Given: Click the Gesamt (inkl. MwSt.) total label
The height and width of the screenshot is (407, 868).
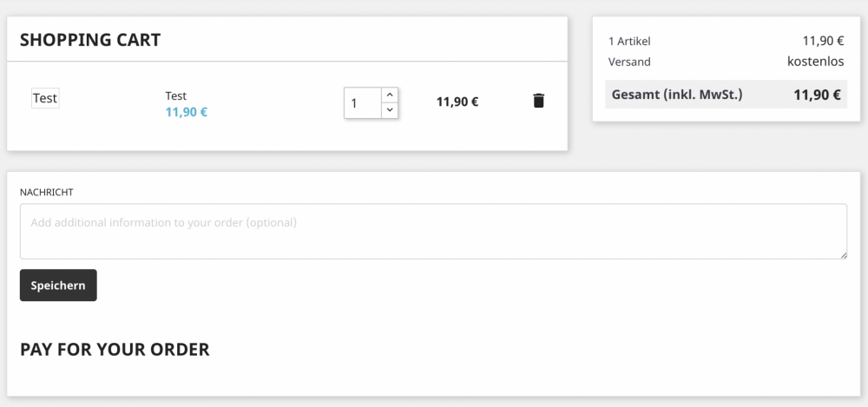Looking at the screenshot, I should point(677,95).
